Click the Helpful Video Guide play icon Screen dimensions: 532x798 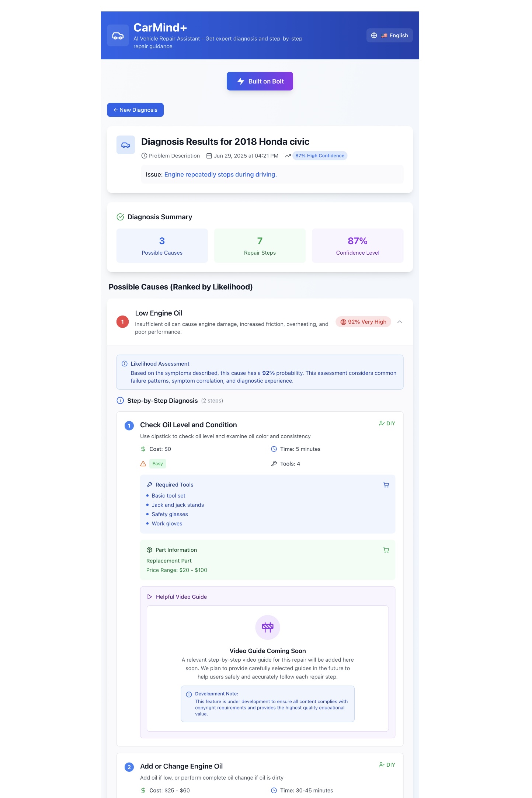click(x=150, y=597)
